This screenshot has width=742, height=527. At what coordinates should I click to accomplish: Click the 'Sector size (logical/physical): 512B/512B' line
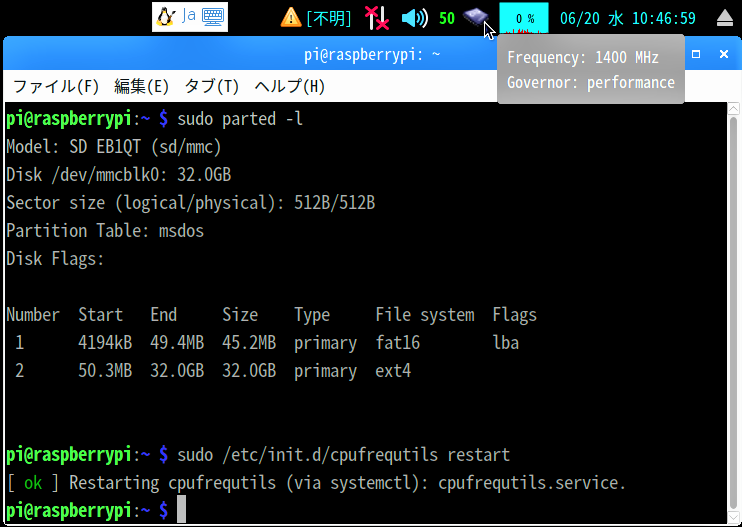[191, 203]
